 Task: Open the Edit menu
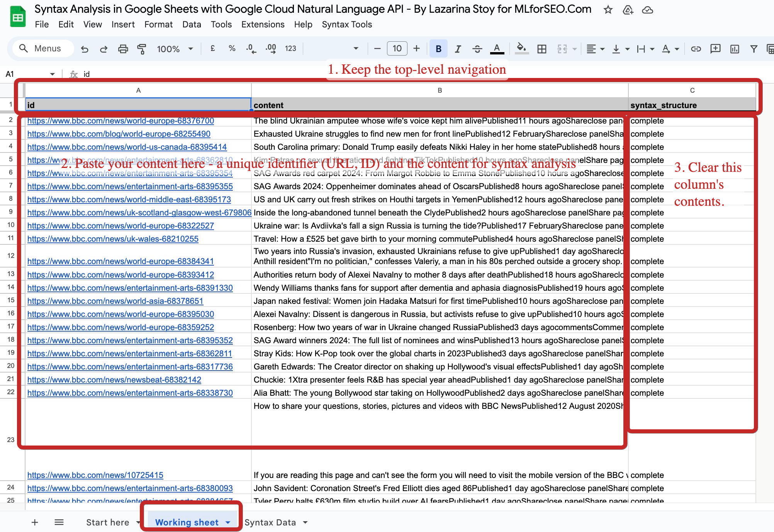(x=66, y=24)
